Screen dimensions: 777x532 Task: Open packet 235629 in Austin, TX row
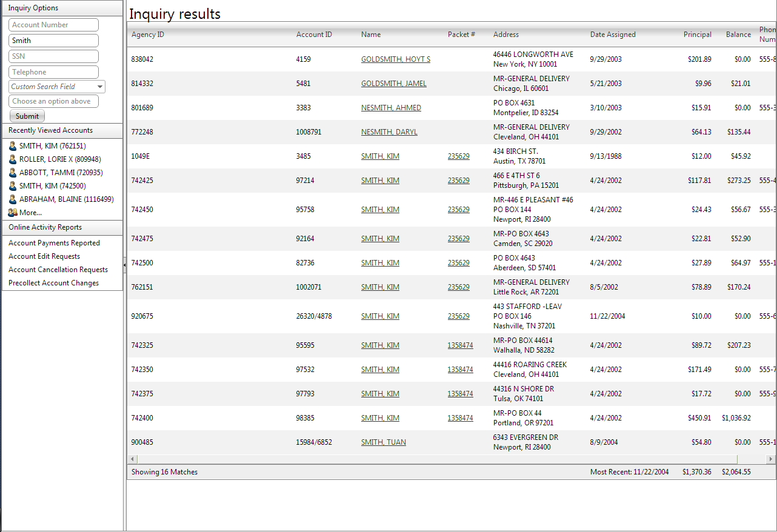459,156
